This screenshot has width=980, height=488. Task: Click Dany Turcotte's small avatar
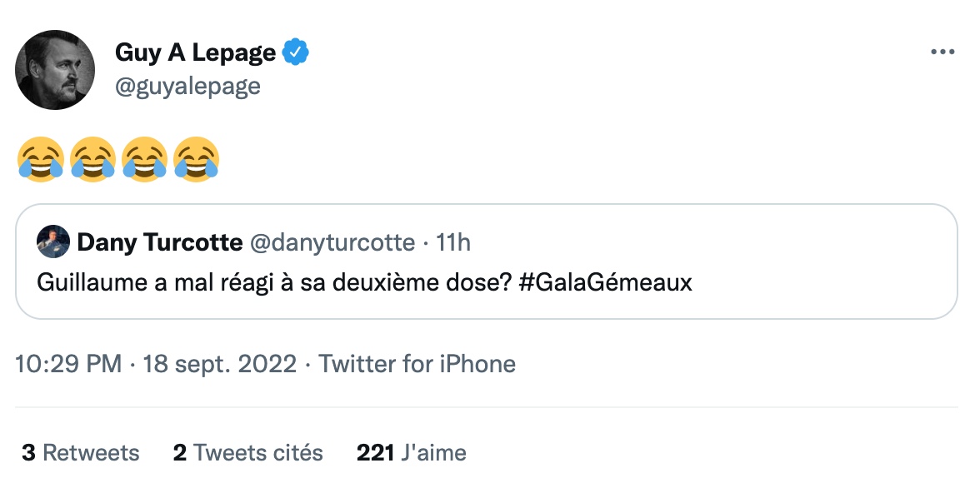point(53,242)
